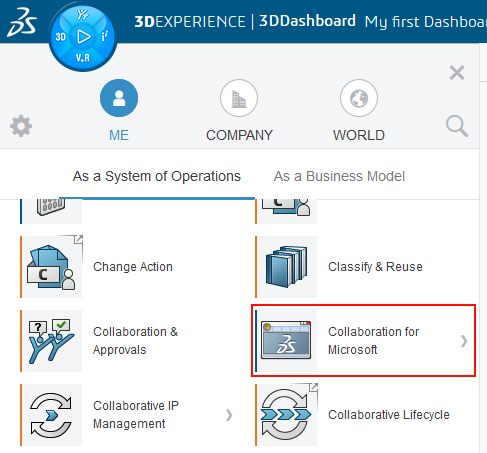Click the 3DEXPERIENCE brand text in header
487x453 pixels.
coord(190,22)
